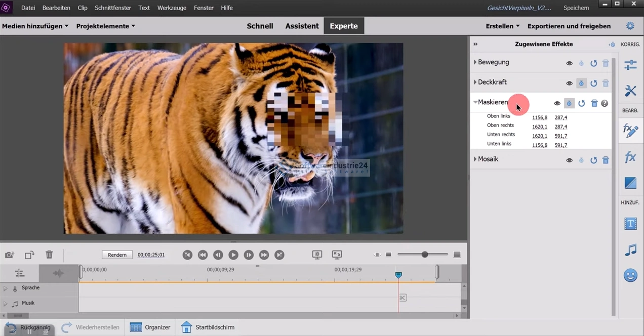Open the Schnittfenster menu
Screen dimensions: 644x336
[x=113, y=8]
